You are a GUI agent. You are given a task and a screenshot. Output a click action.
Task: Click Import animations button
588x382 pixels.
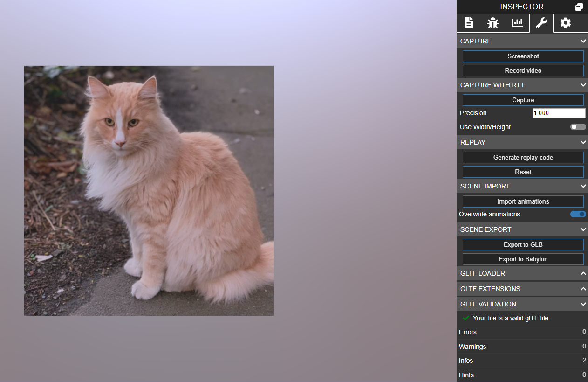point(523,201)
